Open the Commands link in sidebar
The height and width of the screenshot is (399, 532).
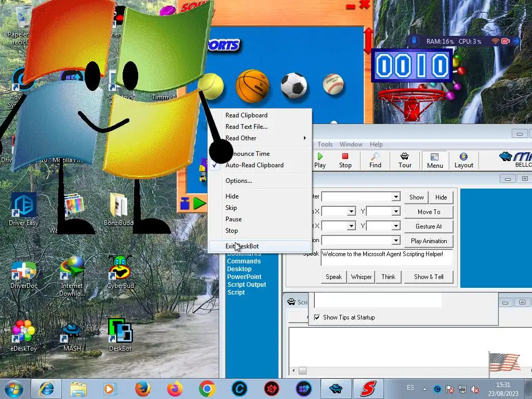(244, 261)
